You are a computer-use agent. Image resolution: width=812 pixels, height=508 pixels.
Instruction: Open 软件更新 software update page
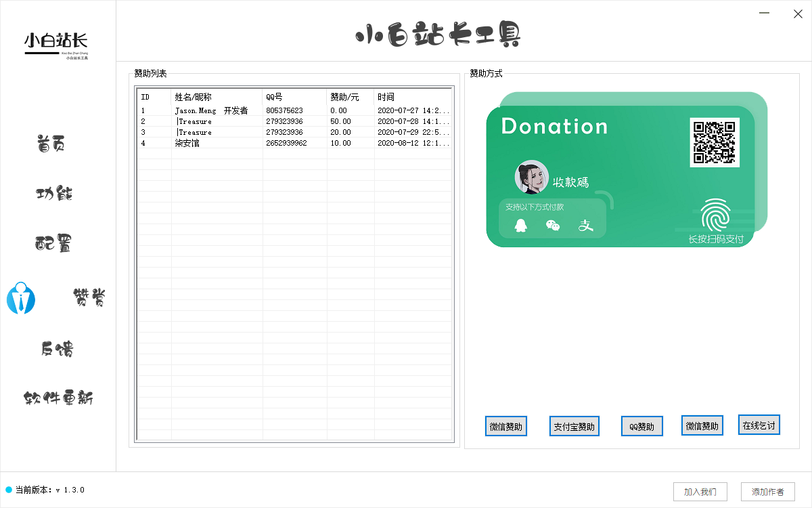(x=58, y=398)
